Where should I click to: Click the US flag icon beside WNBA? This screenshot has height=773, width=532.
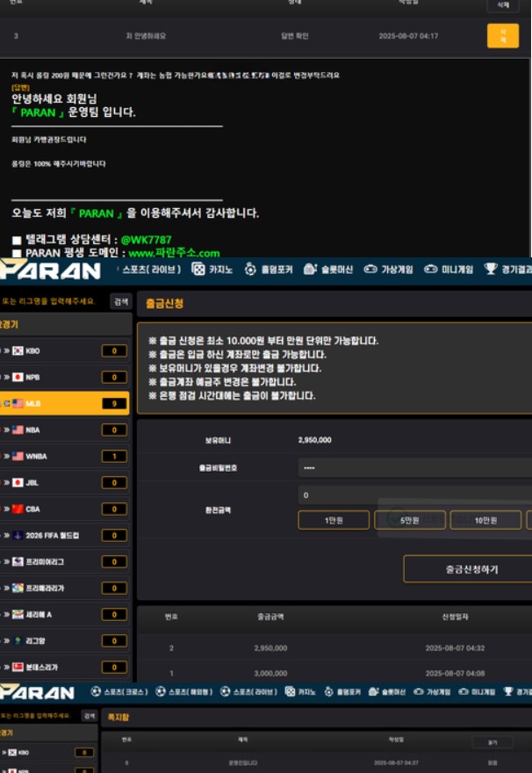(18, 456)
